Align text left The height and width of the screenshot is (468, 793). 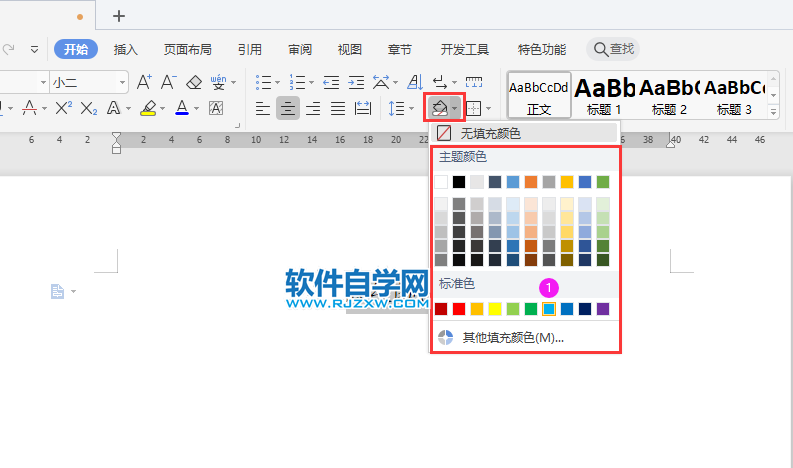[262, 108]
